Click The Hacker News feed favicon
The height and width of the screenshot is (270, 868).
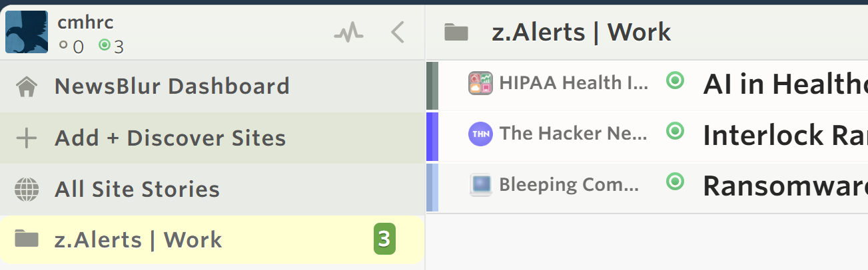click(x=480, y=134)
